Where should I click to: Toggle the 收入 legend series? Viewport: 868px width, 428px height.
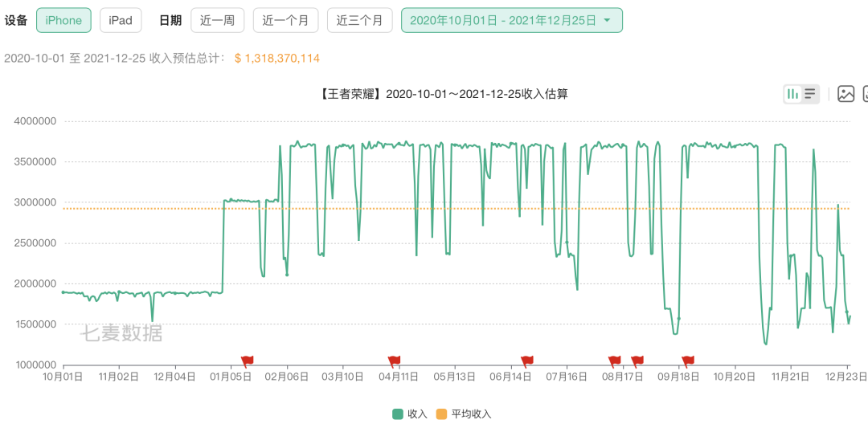(410, 414)
